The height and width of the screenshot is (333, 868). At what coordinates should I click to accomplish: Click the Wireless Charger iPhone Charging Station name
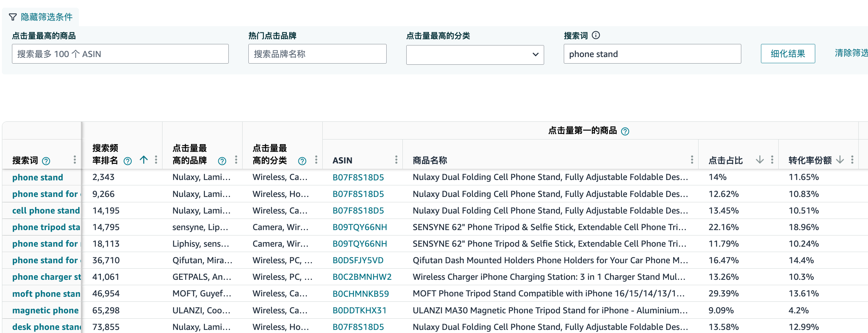pyautogui.click(x=549, y=277)
